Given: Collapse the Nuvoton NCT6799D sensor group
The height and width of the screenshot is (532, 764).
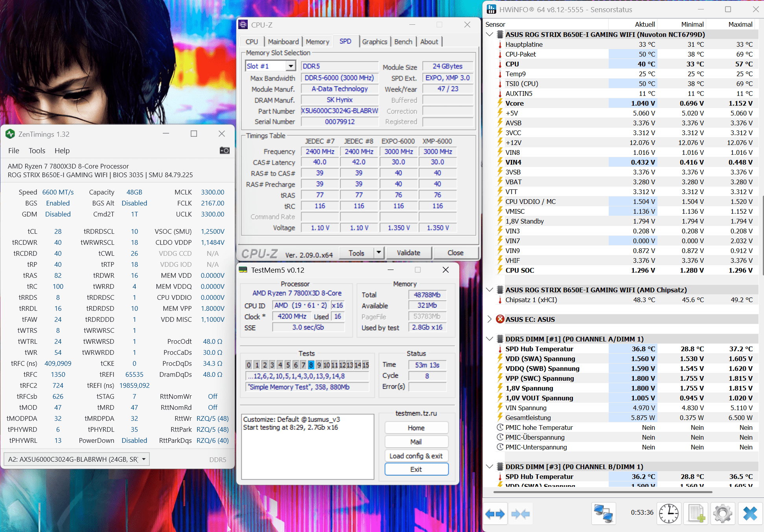Looking at the screenshot, I should [x=490, y=35].
